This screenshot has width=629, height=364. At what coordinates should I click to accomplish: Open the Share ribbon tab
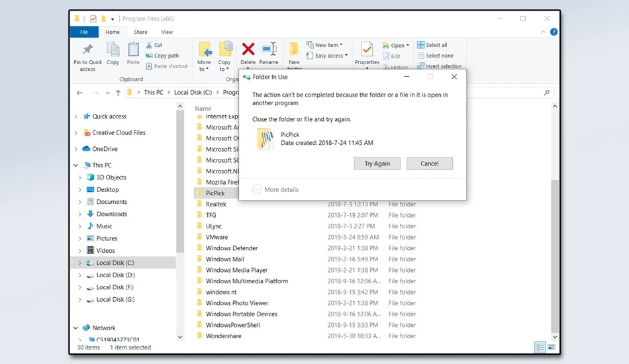click(140, 32)
